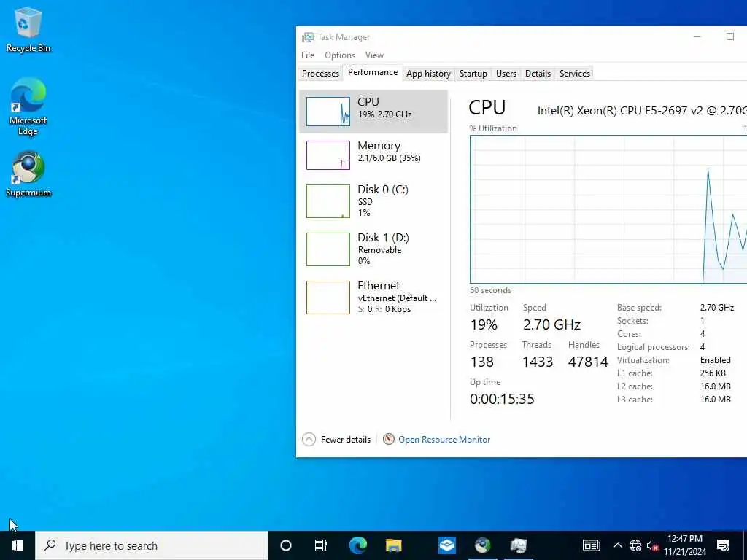This screenshot has width=747, height=560.
Task: Select the Disk 0 (C:) mini graph
Action: pyautogui.click(x=328, y=201)
